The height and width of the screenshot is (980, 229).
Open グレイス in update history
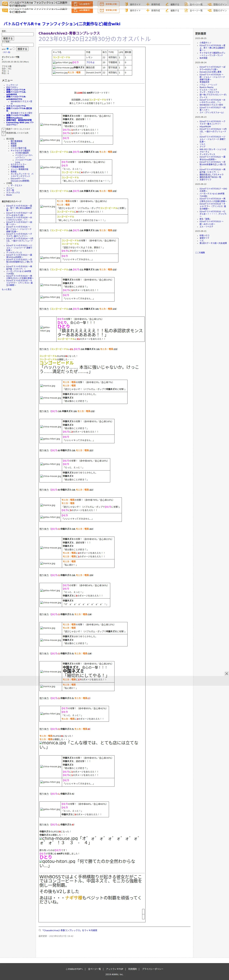pos(203,97)
